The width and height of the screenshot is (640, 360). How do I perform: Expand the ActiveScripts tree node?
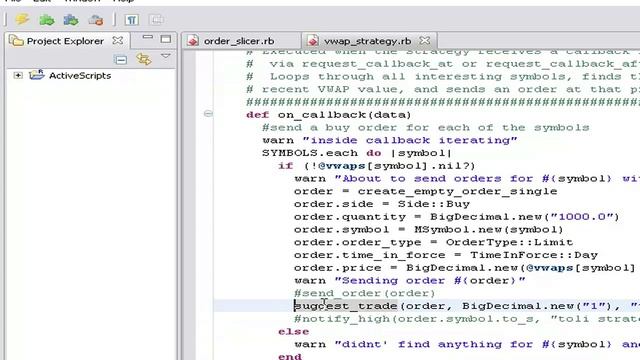click(x=18, y=75)
